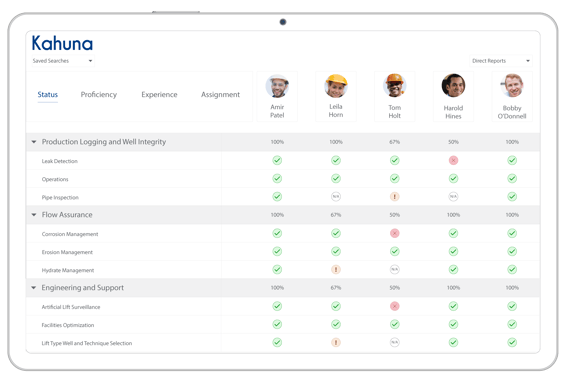Select the Pipe Inspection row label

coord(60,197)
